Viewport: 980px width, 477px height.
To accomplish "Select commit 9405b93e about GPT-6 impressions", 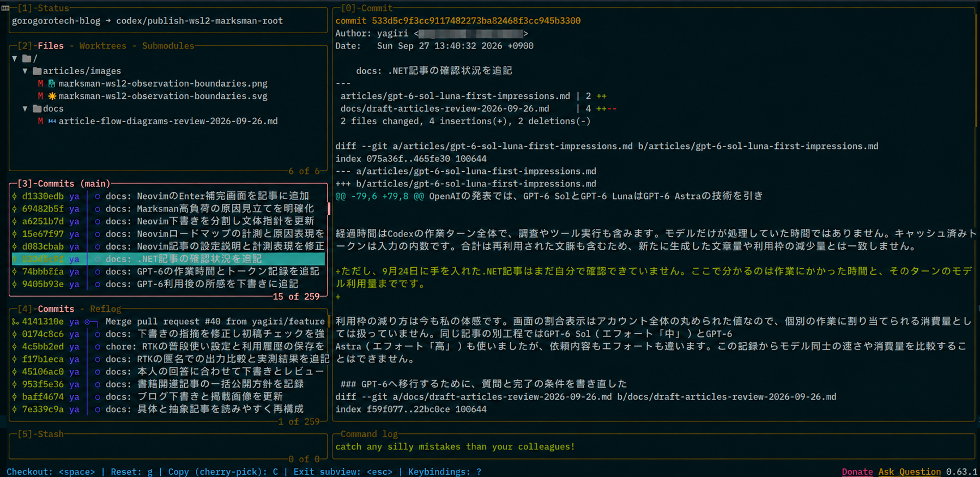I will (168, 284).
